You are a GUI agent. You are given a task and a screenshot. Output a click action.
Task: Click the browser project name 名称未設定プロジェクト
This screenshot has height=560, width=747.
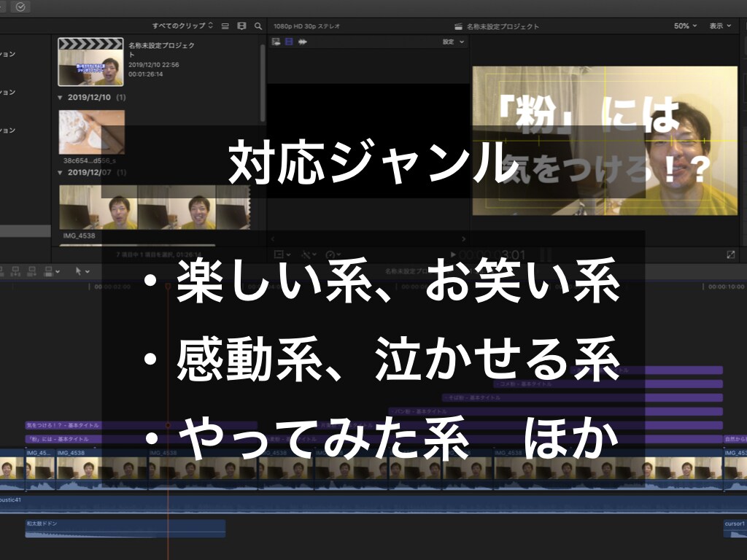(161, 50)
